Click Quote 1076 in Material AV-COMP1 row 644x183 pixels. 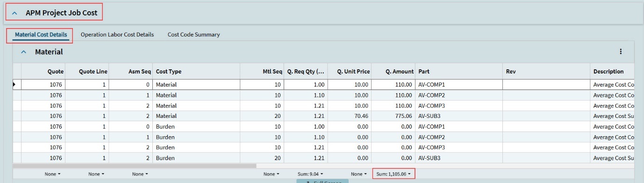[43, 85]
